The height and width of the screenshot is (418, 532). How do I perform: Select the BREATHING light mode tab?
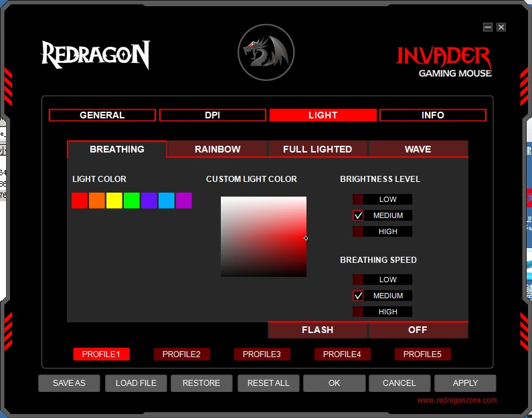pyautogui.click(x=116, y=149)
